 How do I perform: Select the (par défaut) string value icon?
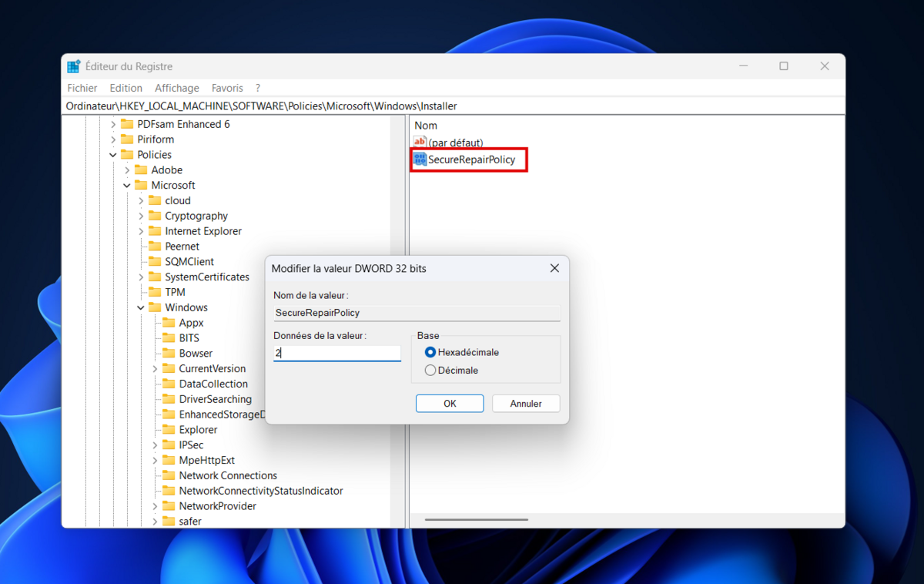[420, 143]
